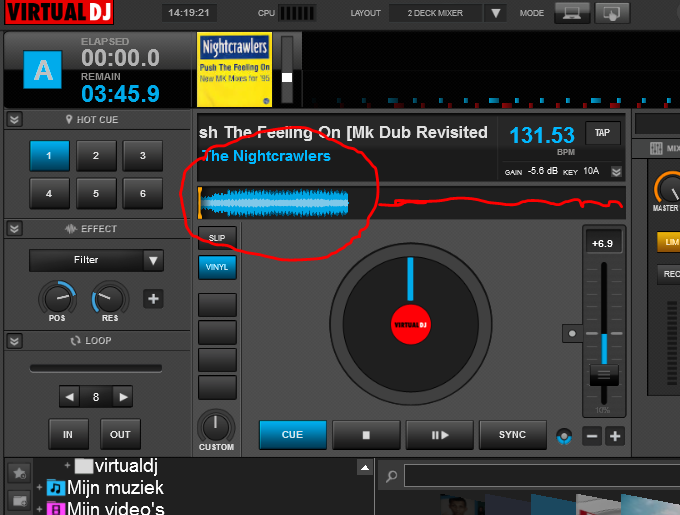Click The Nightcrawlers artist name
Screen dimensions: 680x515
tap(266, 156)
